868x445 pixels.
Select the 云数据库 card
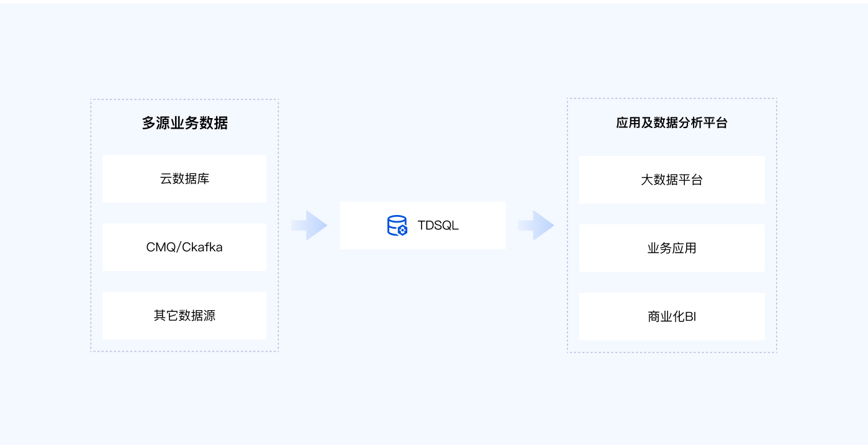coord(184,179)
